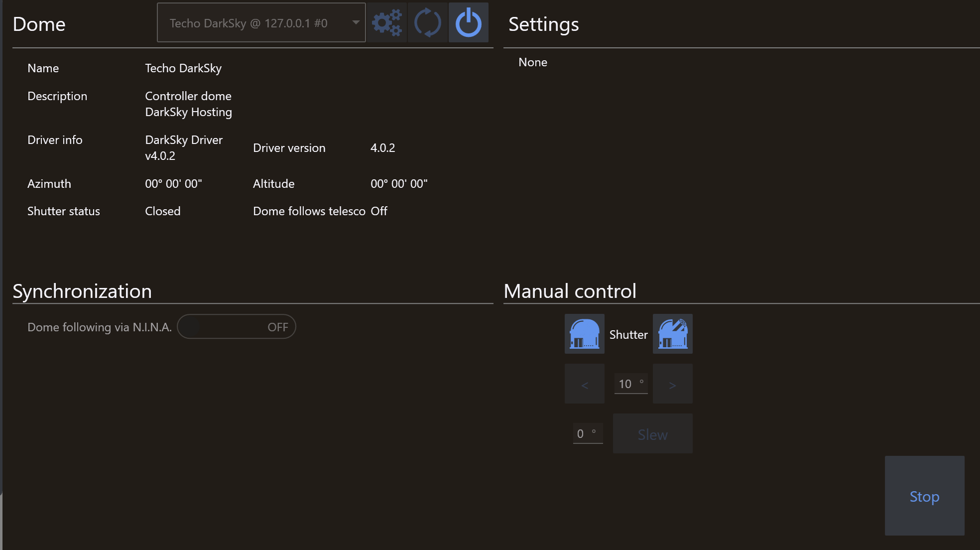Click None under Settings
980x550 pixels.
(x=533, y=62)
